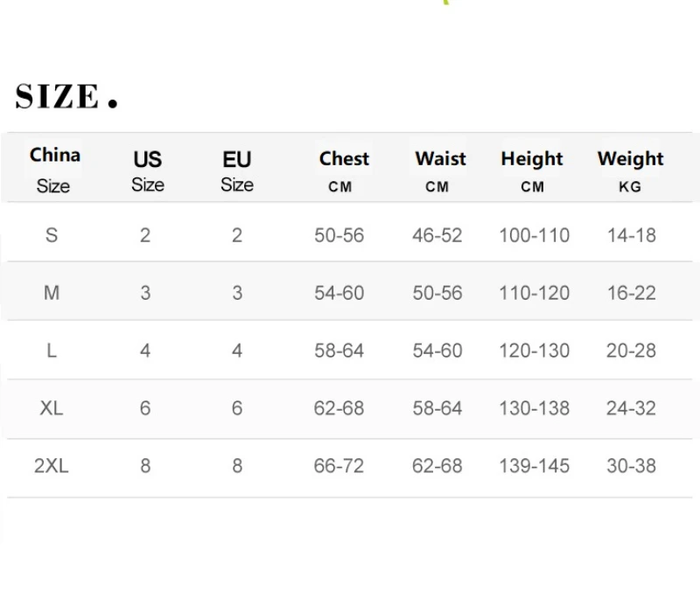The width and height of the screenshot is (700, 612).
Task: Click the 100-110 height cell
Action: tap(534, 234)
